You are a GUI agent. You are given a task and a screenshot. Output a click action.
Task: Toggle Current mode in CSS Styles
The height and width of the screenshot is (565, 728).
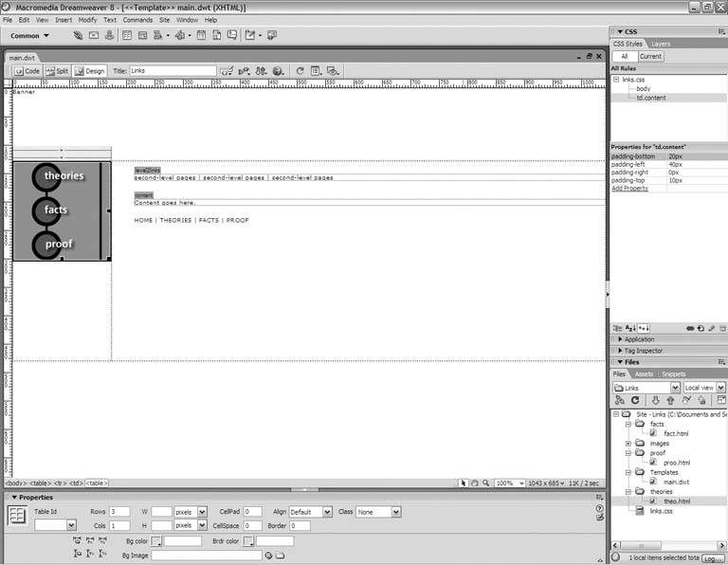(x=650, y=56)
